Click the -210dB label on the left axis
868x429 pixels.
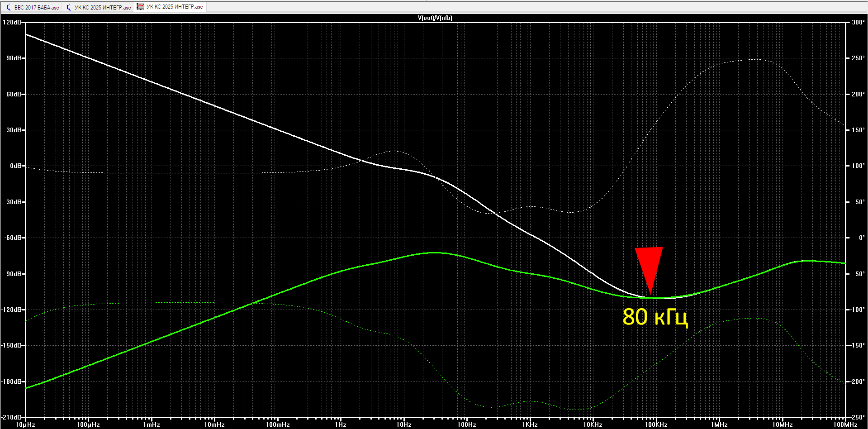coord(12,417)
